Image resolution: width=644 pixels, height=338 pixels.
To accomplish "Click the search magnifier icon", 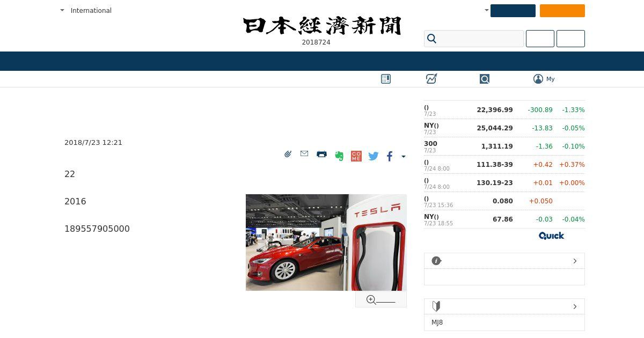I will pos(431,39).
